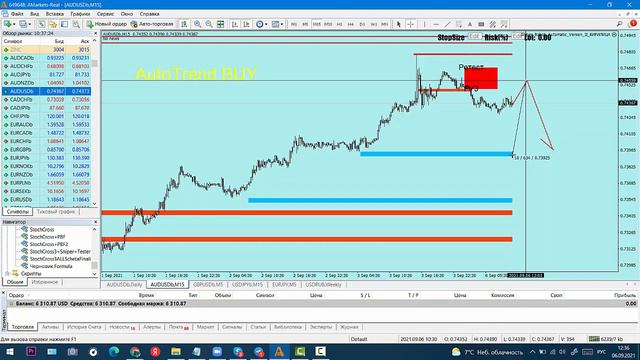Viewport: 640px width, 360px height.
Task: Open the GBPUSDb,M5 chart tab
Action: tap(208, 284)
